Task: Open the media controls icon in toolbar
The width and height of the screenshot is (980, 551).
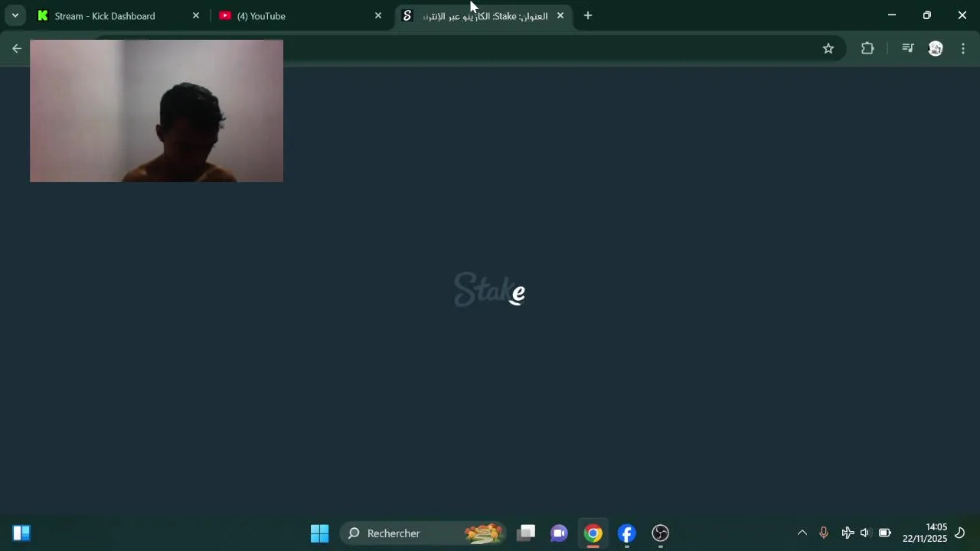Action: coord(907,48)
